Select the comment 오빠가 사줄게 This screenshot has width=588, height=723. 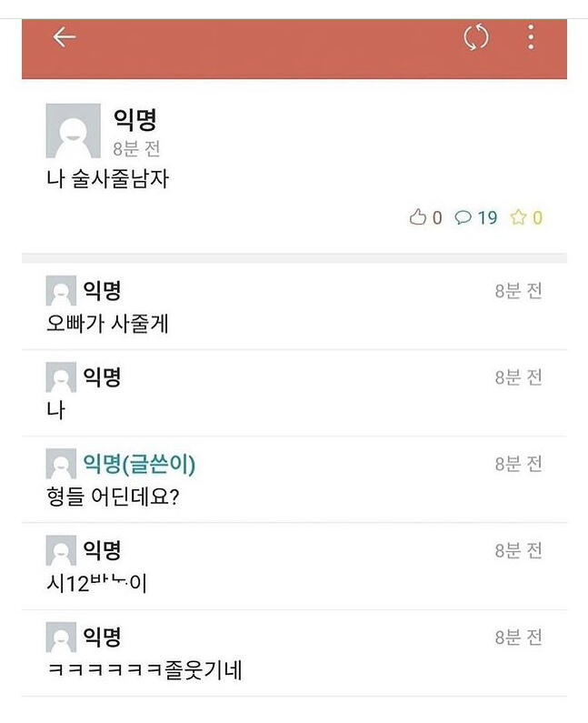pyautogui.click(x=107, y=323)
